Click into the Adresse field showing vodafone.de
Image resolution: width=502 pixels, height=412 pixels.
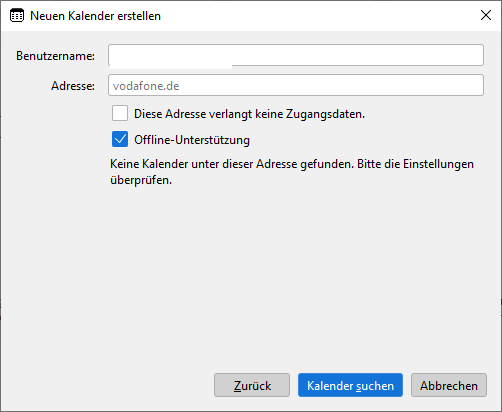[296, 85]
